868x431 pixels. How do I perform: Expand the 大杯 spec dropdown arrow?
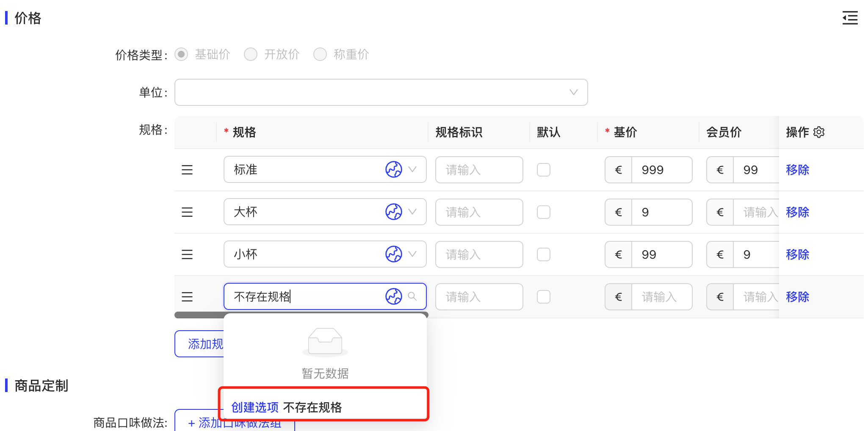tap(412, 212)
